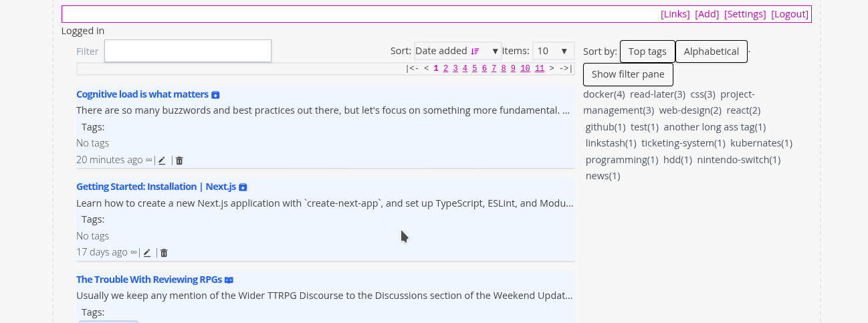Sort tags by Top tags
The width and height of the screenshot is (868, 323).
647,51
